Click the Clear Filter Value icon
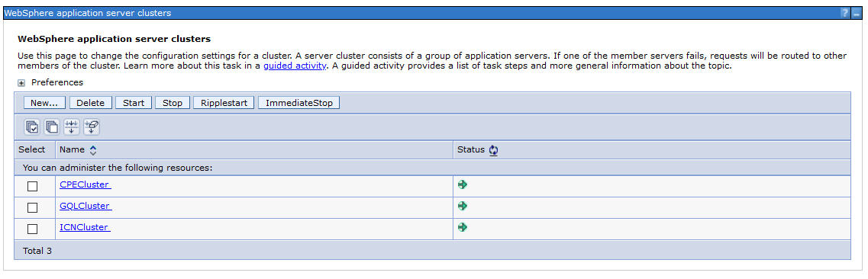Viewport: 868px width, 279px height. (x=92, y=127)
